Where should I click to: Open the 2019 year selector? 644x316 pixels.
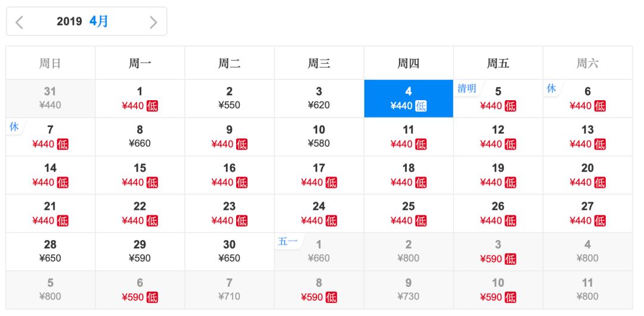point(69,21)
